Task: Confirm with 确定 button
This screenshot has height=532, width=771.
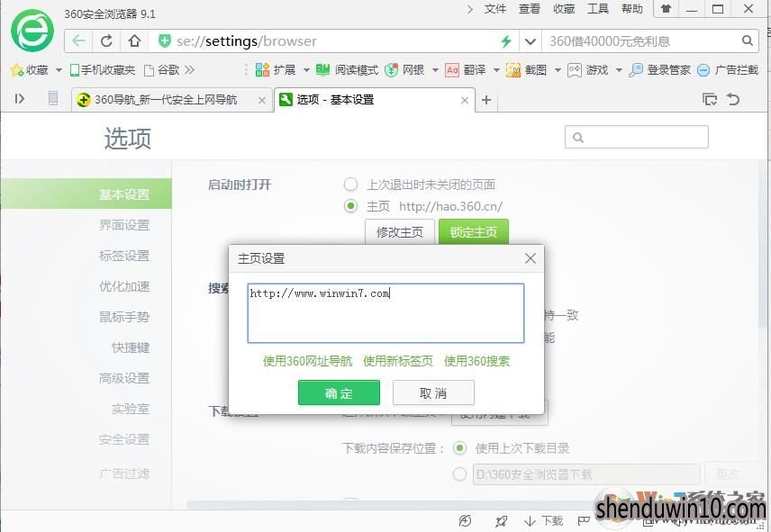Action: tap(339, 392)
